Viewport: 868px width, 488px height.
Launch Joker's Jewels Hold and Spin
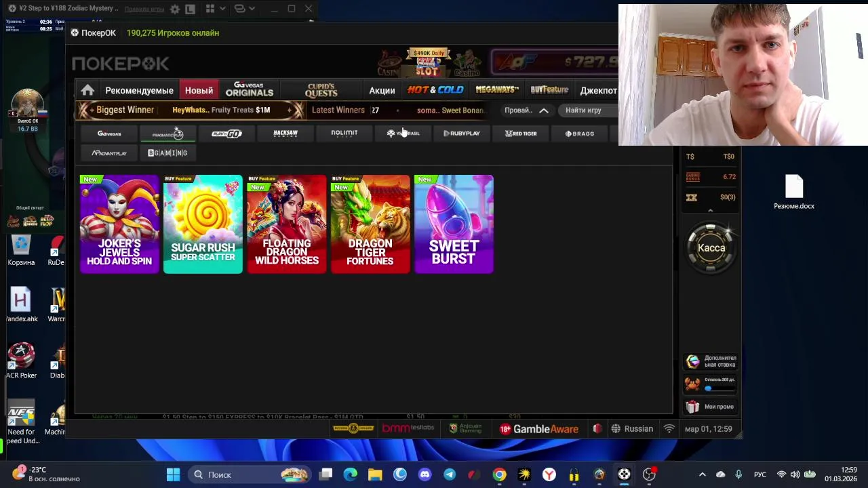[119, 224]
